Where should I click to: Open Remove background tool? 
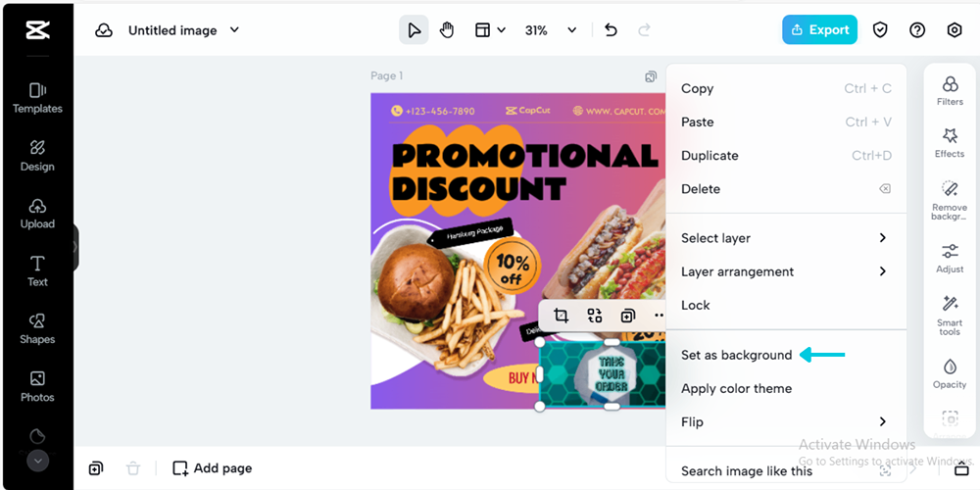[950, 201]
